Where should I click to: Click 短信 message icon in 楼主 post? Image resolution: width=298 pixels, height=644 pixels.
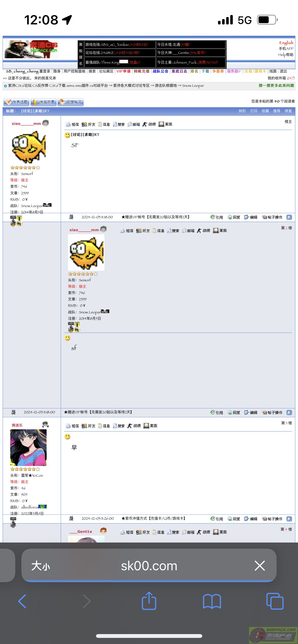tap(72, 124)
